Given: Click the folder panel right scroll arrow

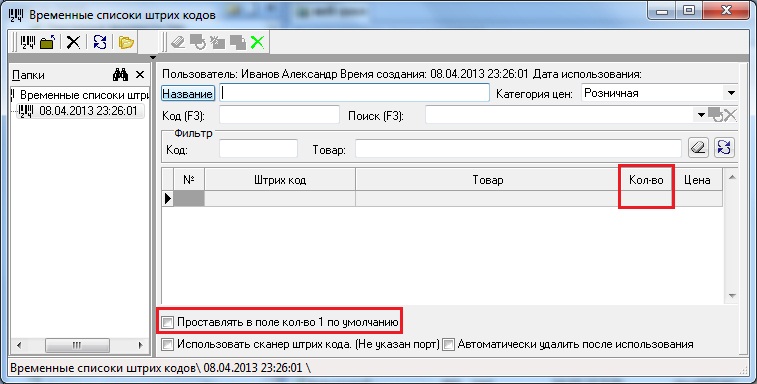Looking at the screenshot, I should 140,345.
